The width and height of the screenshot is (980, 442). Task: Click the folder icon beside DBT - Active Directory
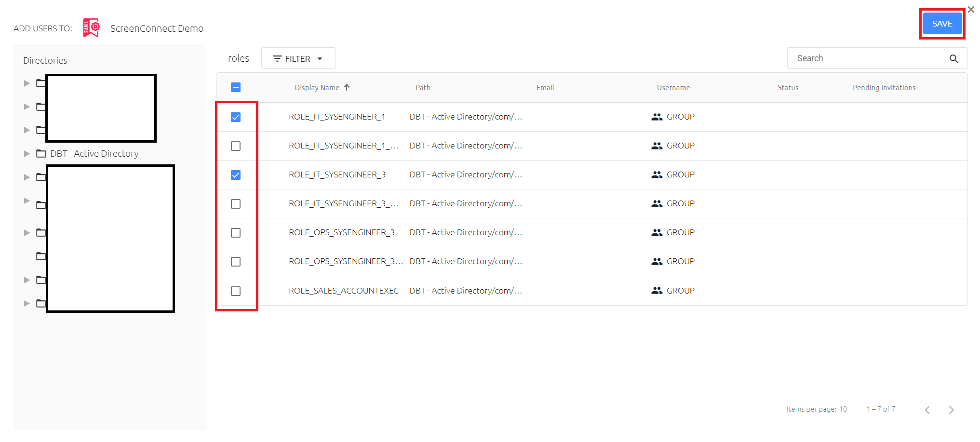[x=40, y=153]
